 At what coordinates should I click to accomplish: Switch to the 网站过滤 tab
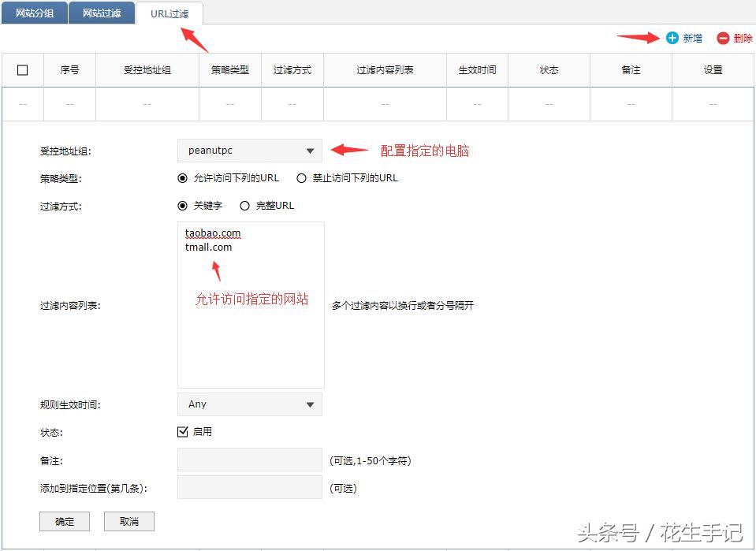[x=101, y=13]
